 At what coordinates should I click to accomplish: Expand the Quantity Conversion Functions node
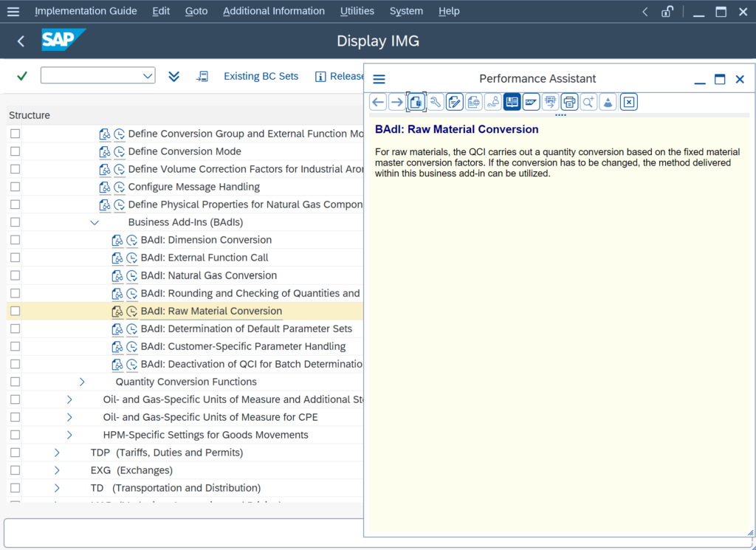(x=82, y=382)
